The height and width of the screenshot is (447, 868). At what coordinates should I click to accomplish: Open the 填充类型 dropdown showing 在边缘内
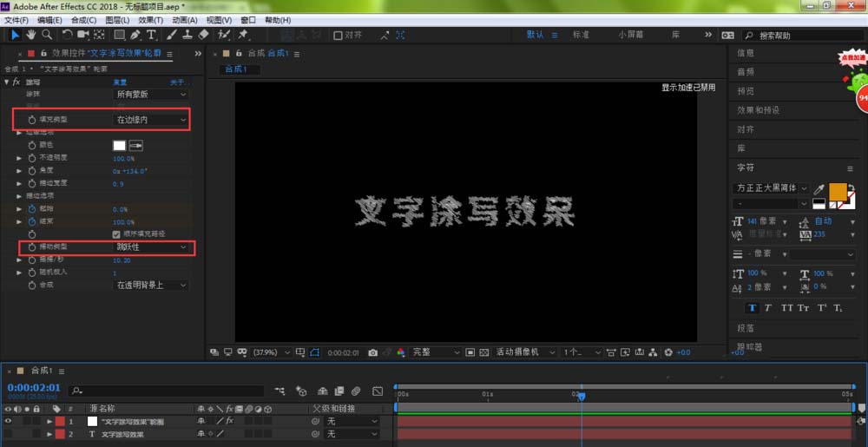pyautogui.click(x=151, y=120)
